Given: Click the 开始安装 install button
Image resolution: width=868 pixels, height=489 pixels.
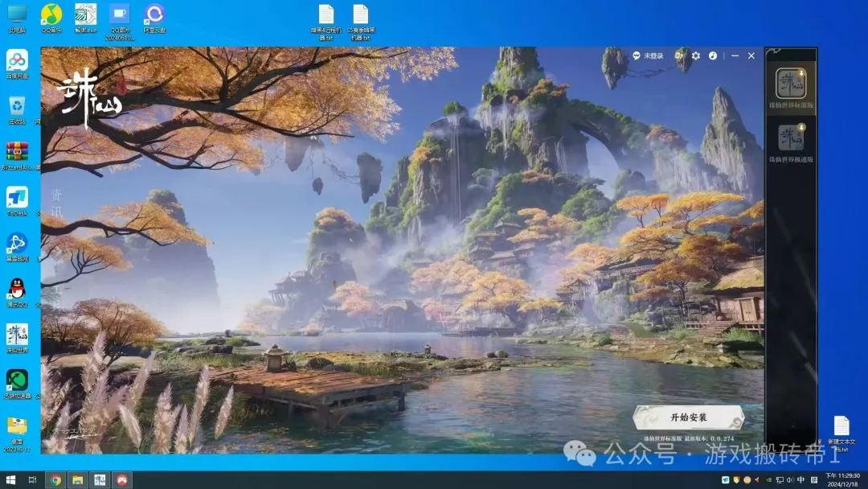Looking at the screenshot, I should tap(688, 417).
